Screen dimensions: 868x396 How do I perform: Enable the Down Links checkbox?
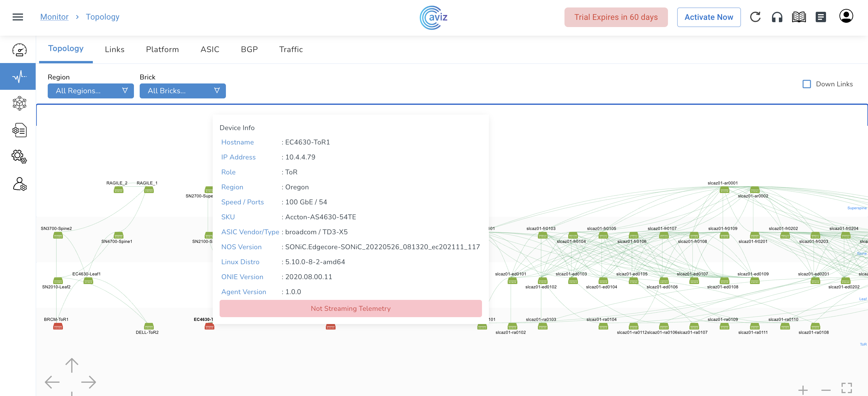click(807, 84)
